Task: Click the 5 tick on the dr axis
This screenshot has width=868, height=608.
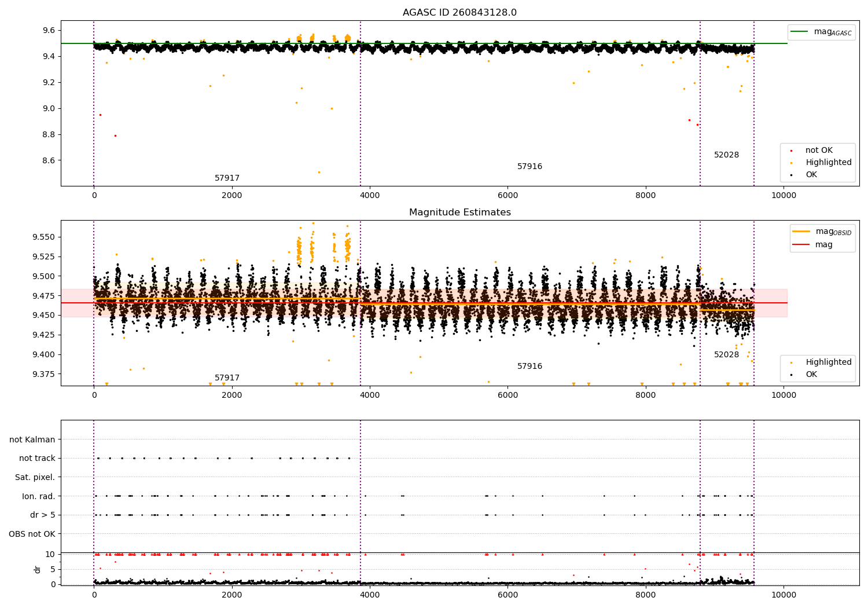Action: [53, 569]
